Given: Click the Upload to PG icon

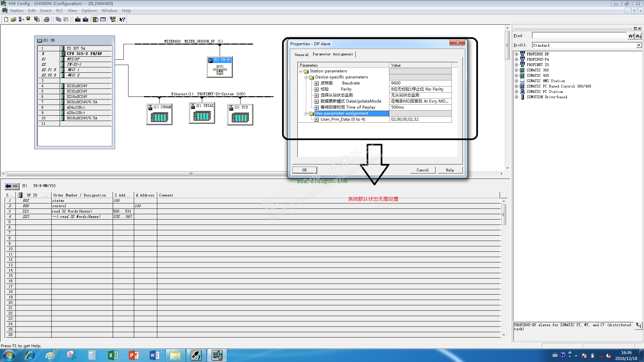Looking at the screenshot, I should coord(86,19).
